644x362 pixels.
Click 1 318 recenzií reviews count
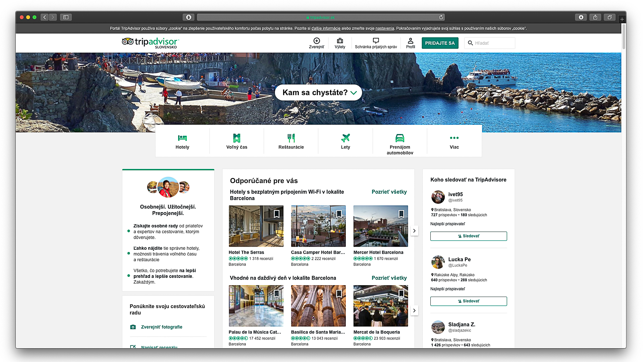coord(261,258)
